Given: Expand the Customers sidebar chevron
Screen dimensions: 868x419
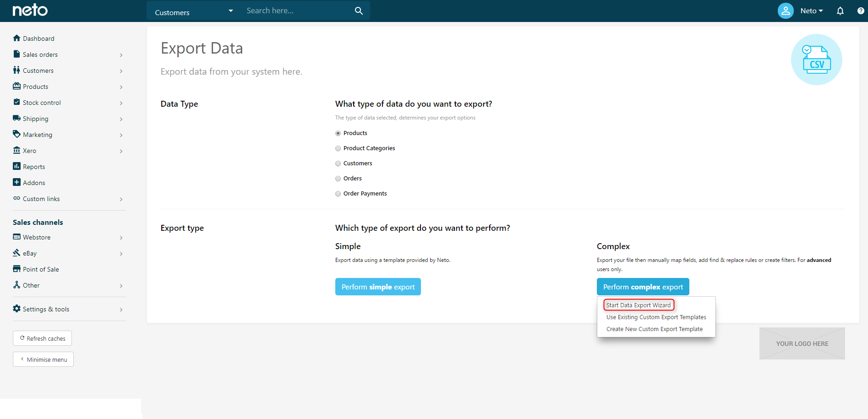Looking at the screenshot, I should click(x=121, y=71).
